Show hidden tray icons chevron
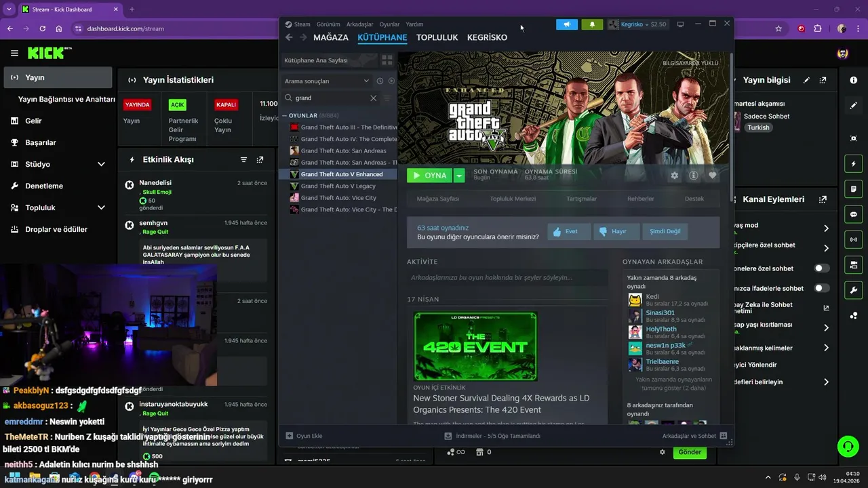The width and height of the screenshot is (868, 488). [768, 478]
